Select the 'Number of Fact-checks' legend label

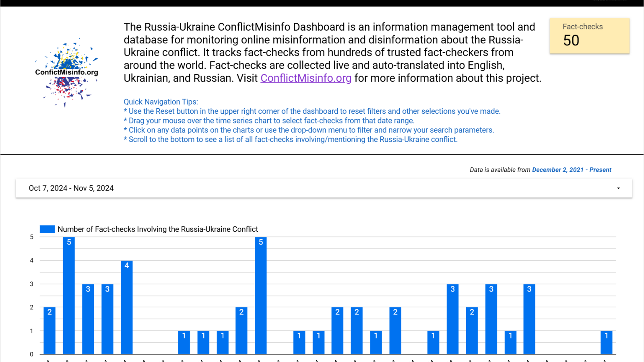(x=157, y=229)
